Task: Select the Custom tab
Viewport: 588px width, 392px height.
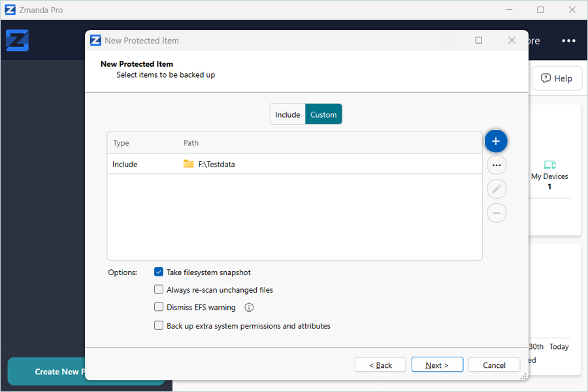Action: 323,114
